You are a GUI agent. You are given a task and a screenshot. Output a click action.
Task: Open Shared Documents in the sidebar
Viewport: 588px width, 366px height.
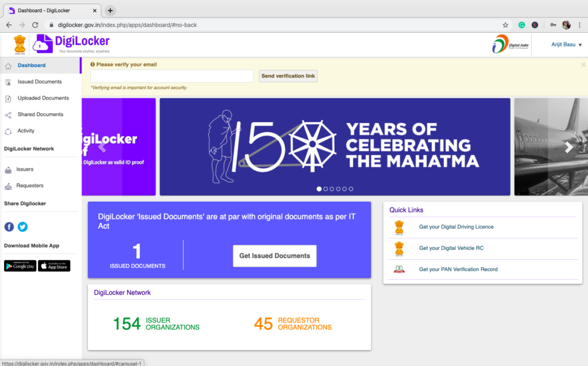(41, 114)
